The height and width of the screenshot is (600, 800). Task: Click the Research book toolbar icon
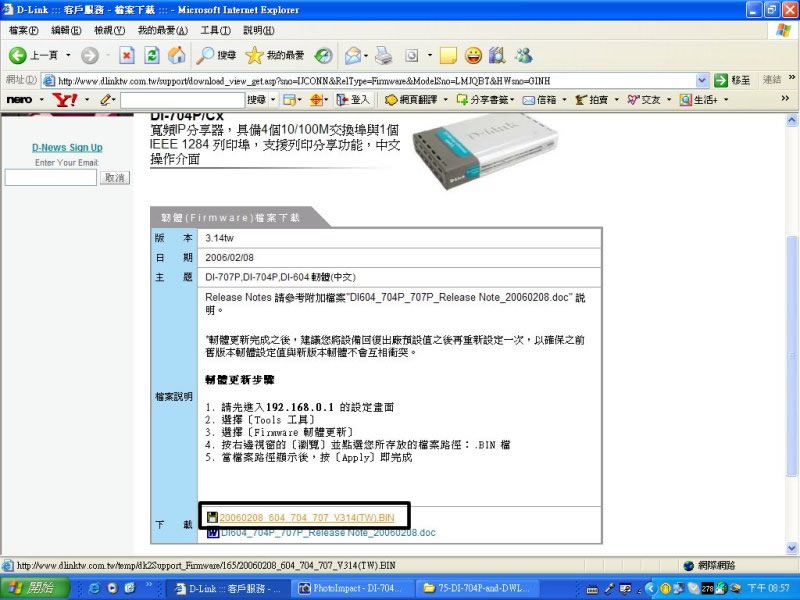tap(497, 55)
